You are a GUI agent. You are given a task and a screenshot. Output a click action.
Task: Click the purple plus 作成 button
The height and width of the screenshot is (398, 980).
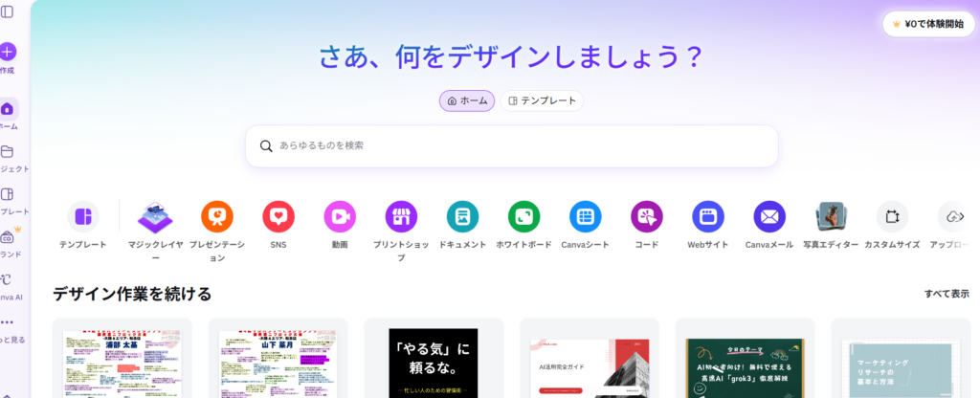8,52
